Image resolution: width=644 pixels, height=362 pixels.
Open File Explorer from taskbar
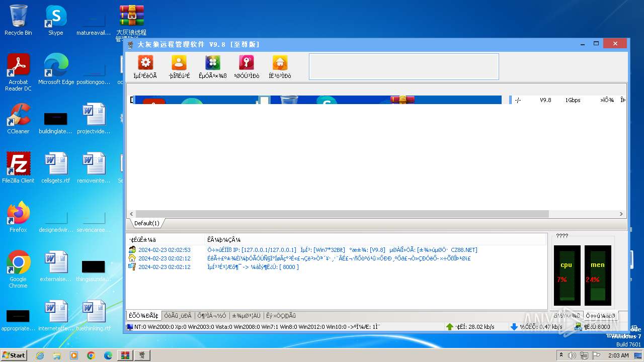pyautogui.click(x=57, y=355)
